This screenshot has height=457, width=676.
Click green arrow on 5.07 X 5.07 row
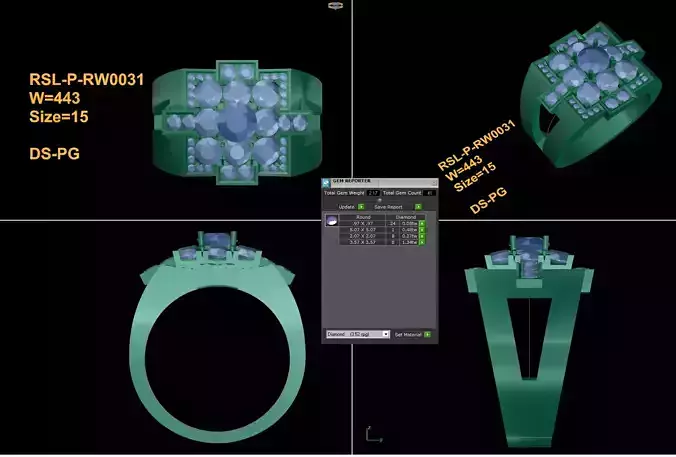coord(422,230)
